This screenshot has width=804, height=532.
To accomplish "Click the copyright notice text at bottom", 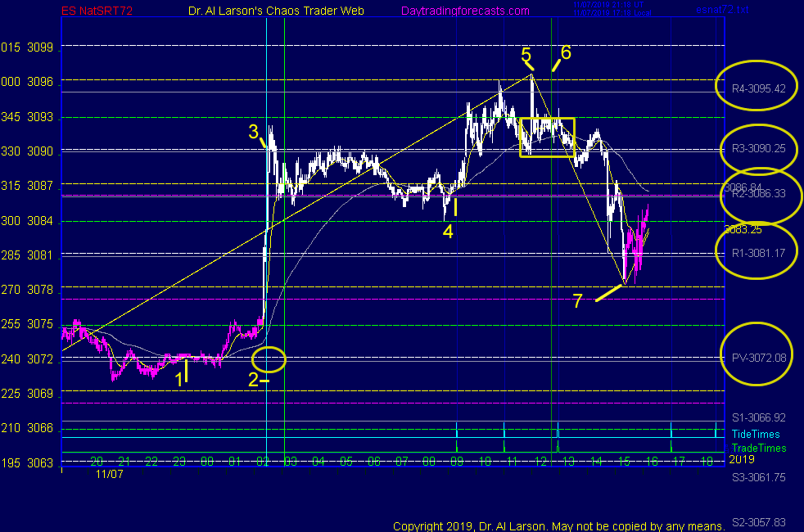I will click(558, 525).
